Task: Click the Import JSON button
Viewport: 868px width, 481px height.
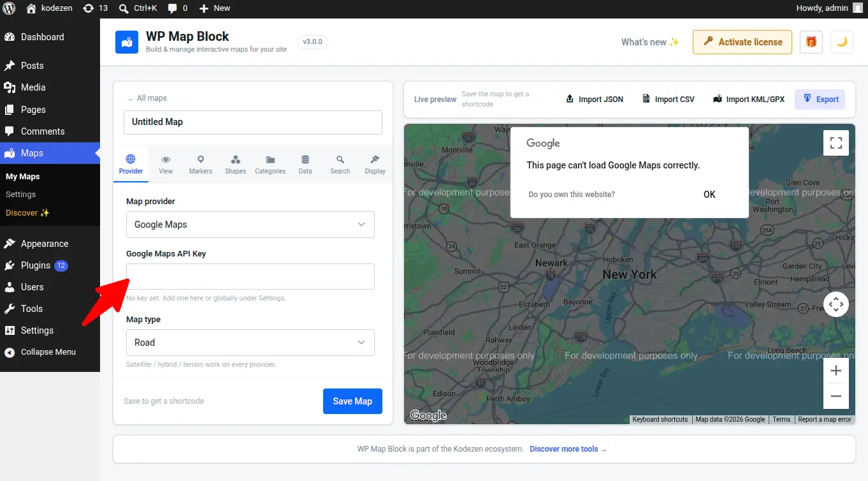Action: 595,100
